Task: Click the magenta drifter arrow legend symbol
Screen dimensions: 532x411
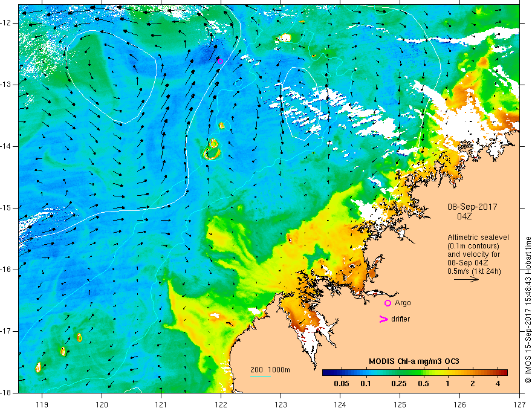Action: tap(383, 319)
